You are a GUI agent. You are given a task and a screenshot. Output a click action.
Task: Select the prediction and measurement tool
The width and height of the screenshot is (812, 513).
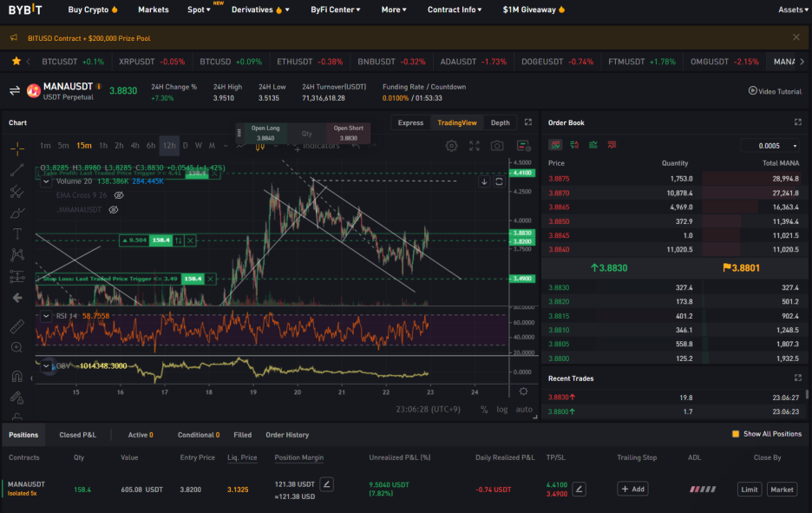(17, 277)
